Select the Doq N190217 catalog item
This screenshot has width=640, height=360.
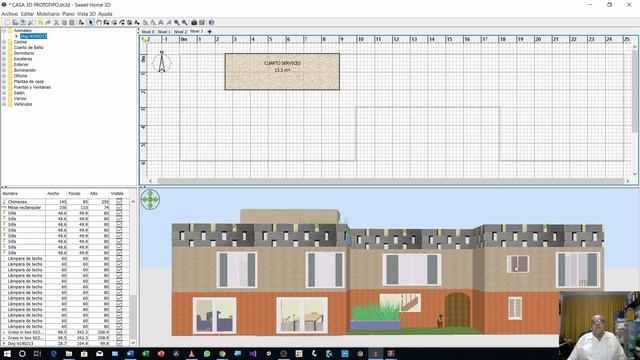(33, 36)
